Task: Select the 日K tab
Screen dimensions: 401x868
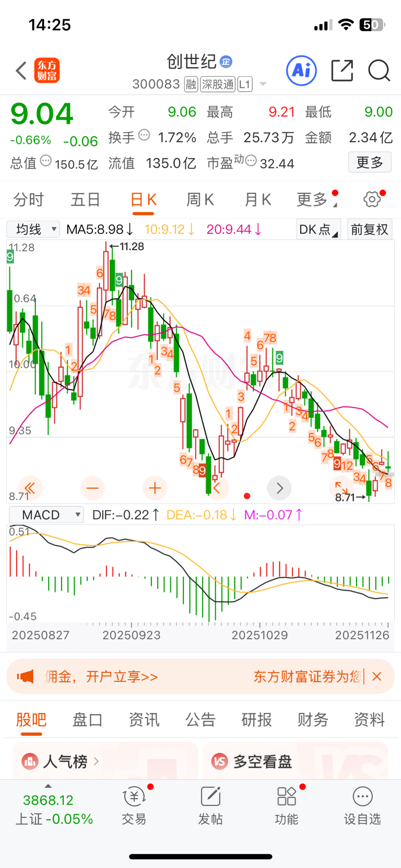Action: pos(143,199)
